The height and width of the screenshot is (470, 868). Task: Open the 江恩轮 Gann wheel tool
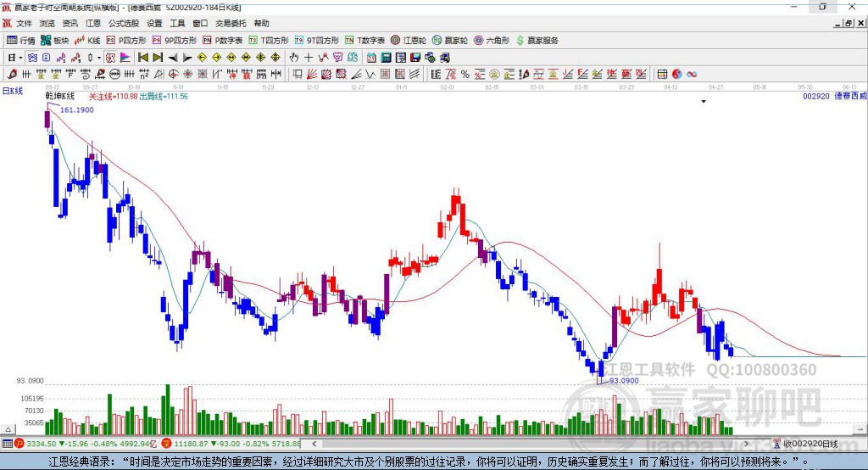click(x=409, y=41)
